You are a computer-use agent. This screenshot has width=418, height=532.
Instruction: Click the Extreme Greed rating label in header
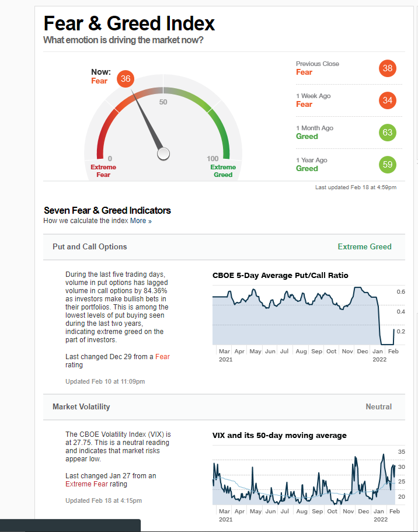pyautogui.click(x=364, y=246)
